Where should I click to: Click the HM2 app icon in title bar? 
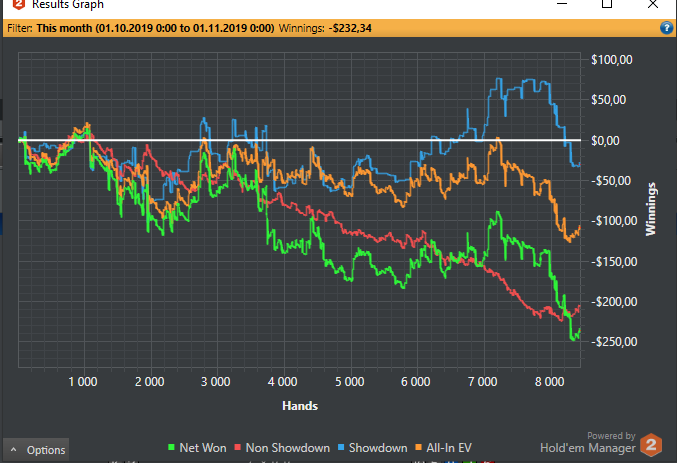point(19,4)
